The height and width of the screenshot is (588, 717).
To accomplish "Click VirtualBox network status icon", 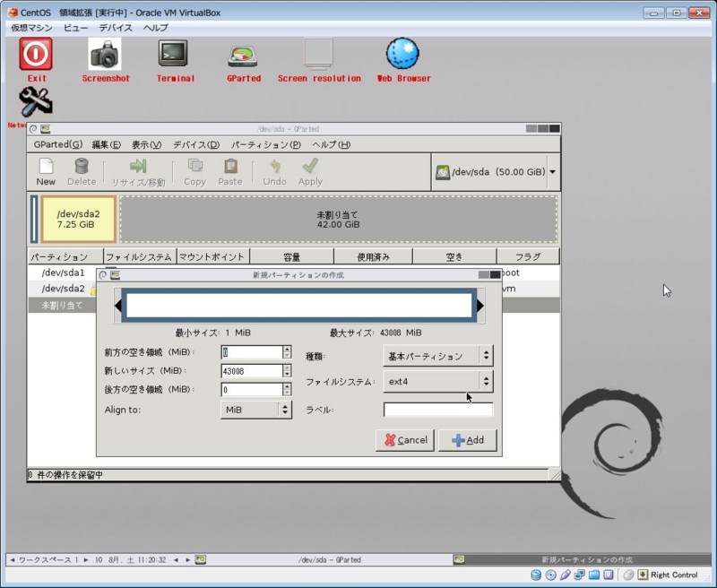I will [x=579, y=575].
